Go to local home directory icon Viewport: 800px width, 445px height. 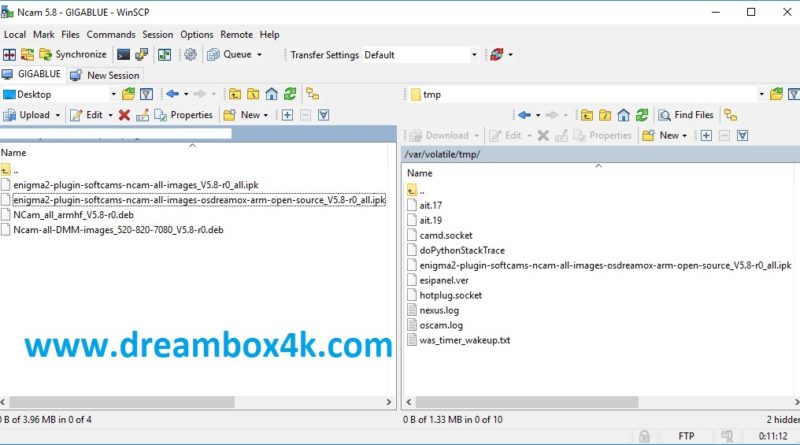point(271,94)
